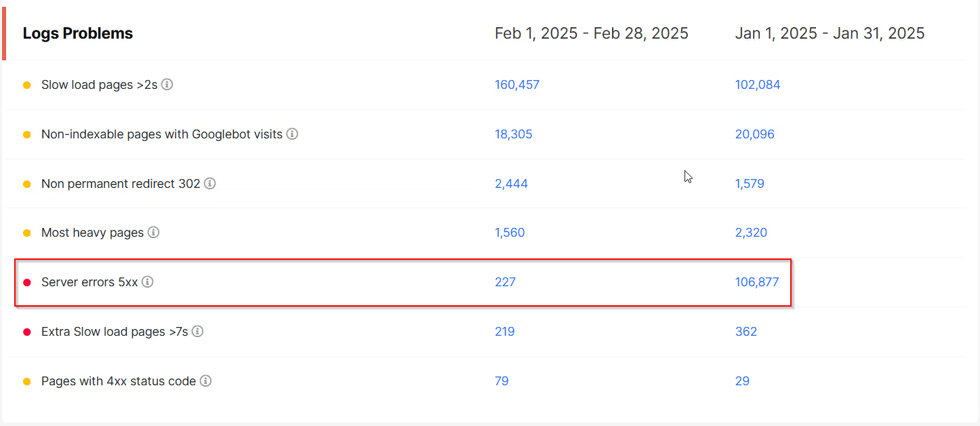Open the 227 server errors February count
Image resolution: width=980 pixels, height=426 pixels.
[505, 282]
